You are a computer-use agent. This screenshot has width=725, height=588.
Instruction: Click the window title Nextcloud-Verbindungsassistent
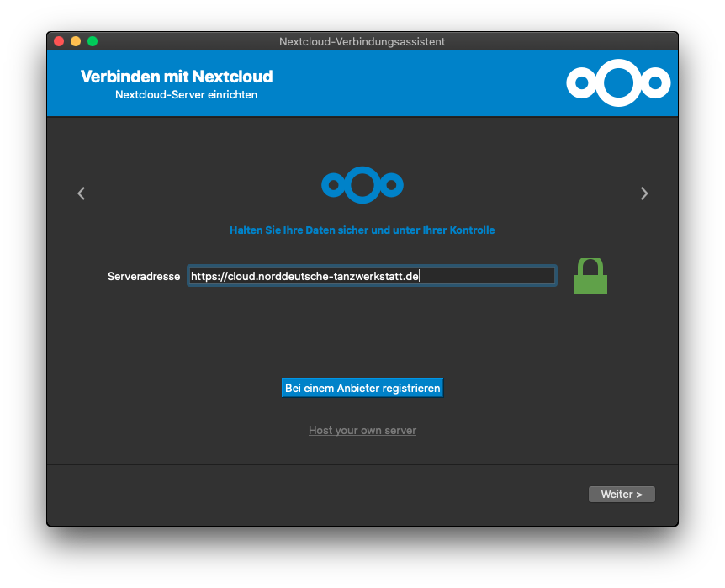(362, 41)
